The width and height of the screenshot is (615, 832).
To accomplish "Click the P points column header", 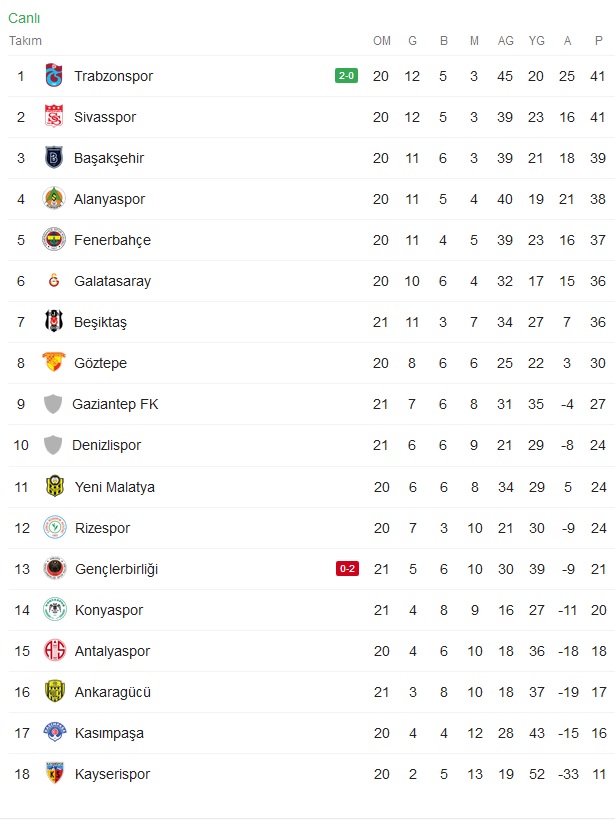I will [x=599, y=41].
